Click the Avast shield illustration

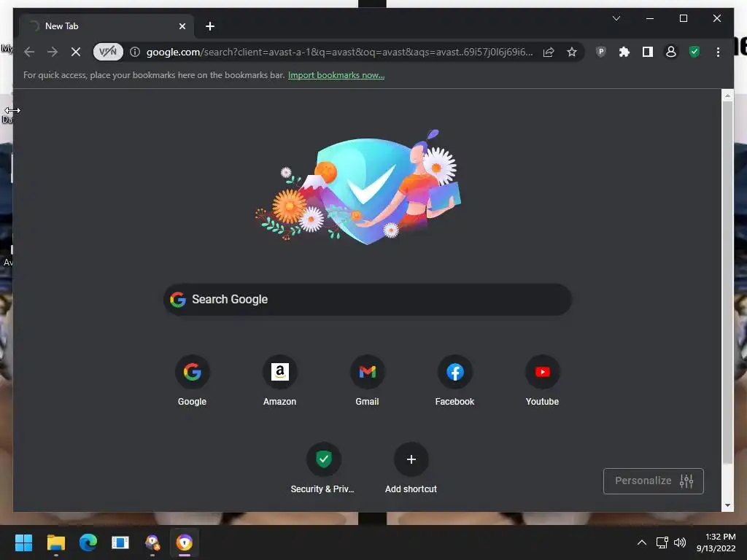(358, 187)
